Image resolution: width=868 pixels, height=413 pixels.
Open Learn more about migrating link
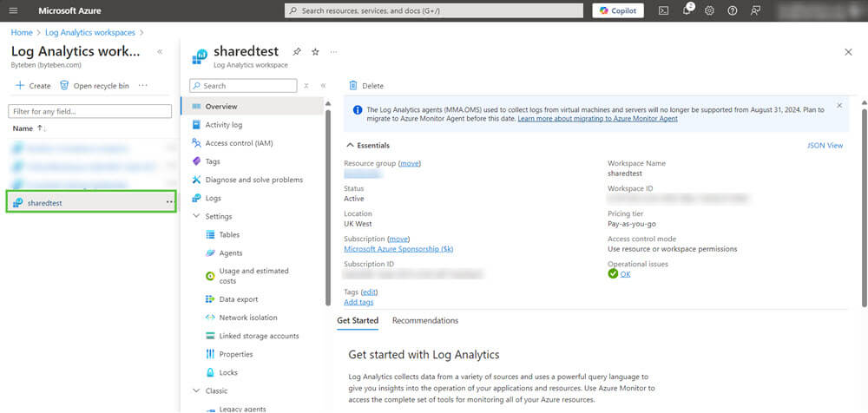[x=597, y=119]
